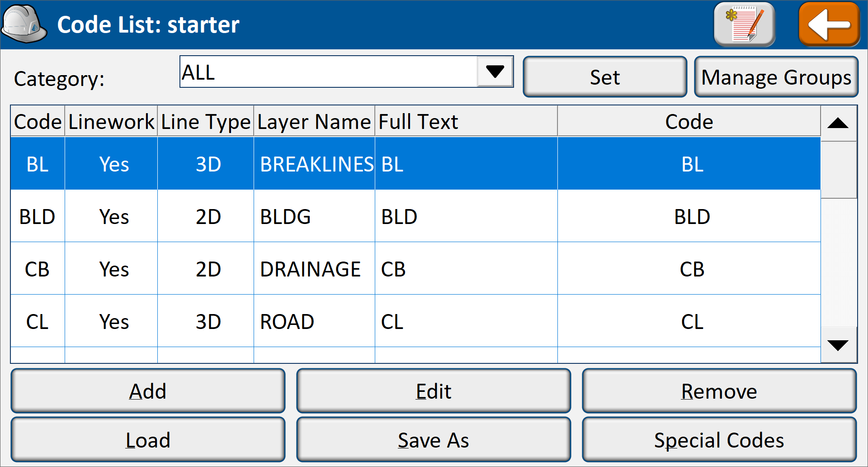
Task: Click the centered BL cell in last column
Action: pyautogui.click(x=689, y=164)
